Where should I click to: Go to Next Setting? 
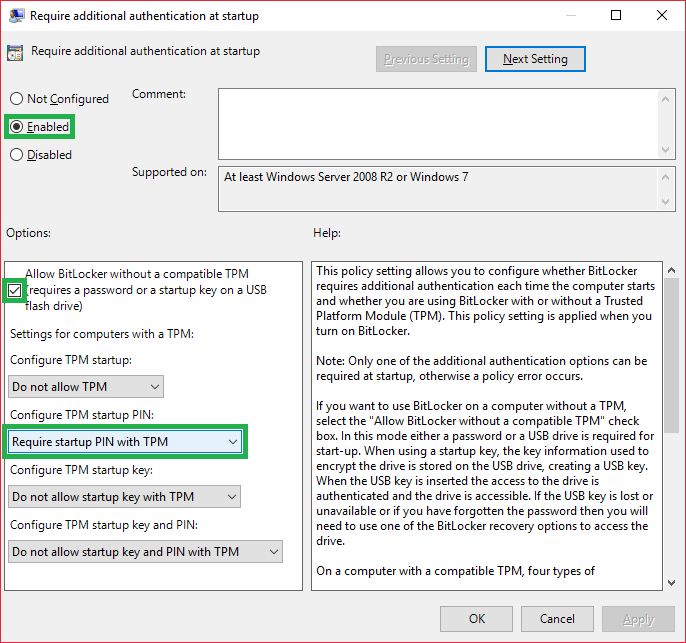pyautogui.click(x=535, y=59)
